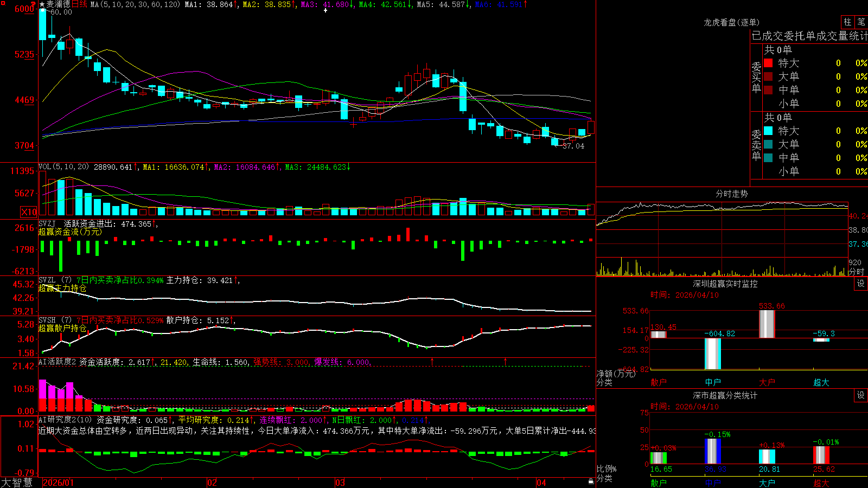The image size is (868, 488).
Task: Click the red 25.62 percentage value
Action: (x=824, y=469)
